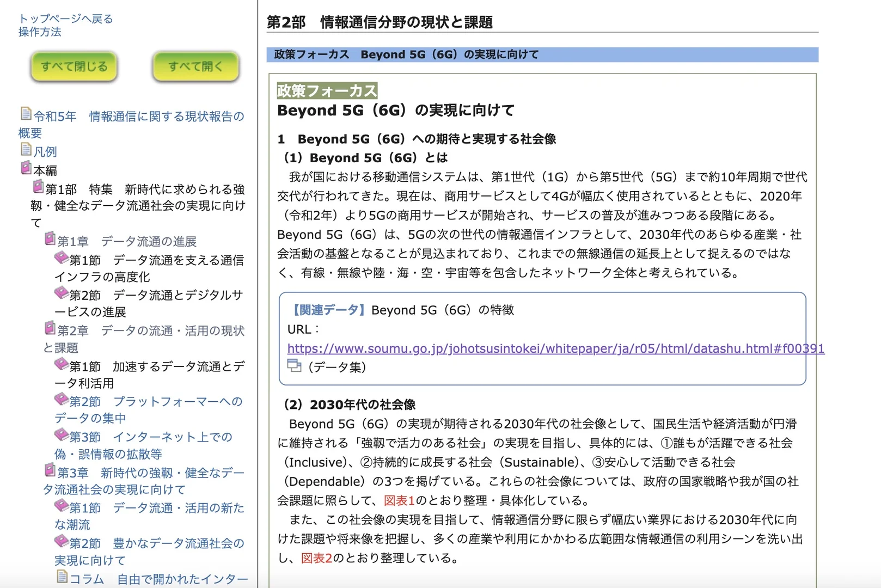Expand the 第3章 新時代の強靱・健全なデータ流通社会 branch
The height and width of the screenshot is (588, 881).
coord(49,469)
